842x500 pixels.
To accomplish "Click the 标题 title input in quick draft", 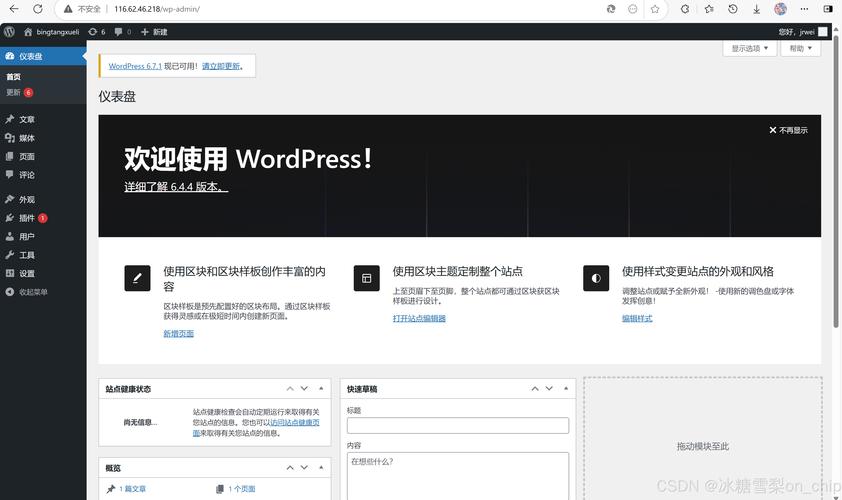I will coord(458,425).
